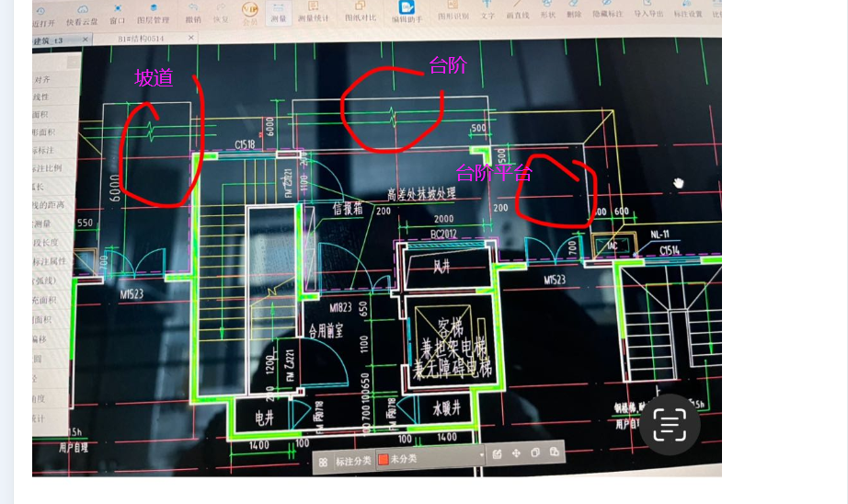Click the NL-11 label

659,235
